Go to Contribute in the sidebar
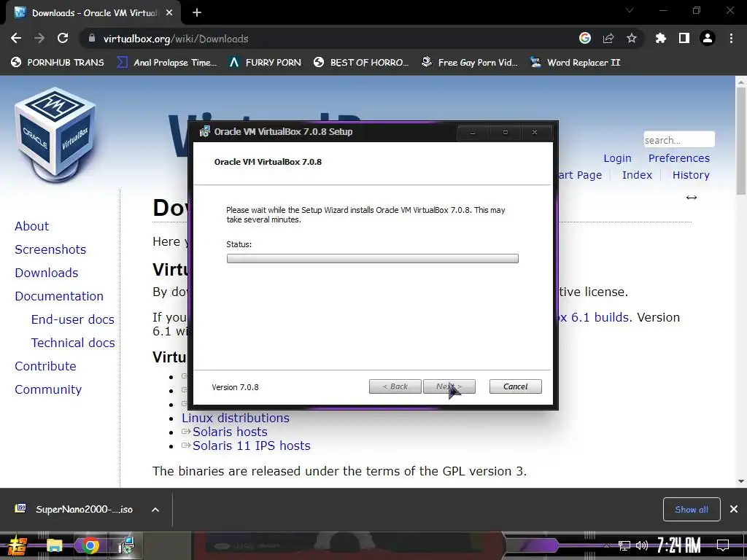747x560 pixels. pyautogui.click(x=45, y=366)
